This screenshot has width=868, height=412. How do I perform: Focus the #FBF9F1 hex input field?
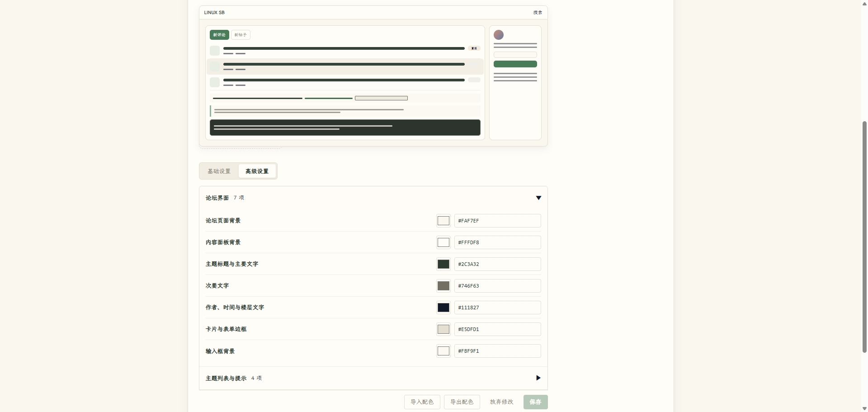pos(498,351)
